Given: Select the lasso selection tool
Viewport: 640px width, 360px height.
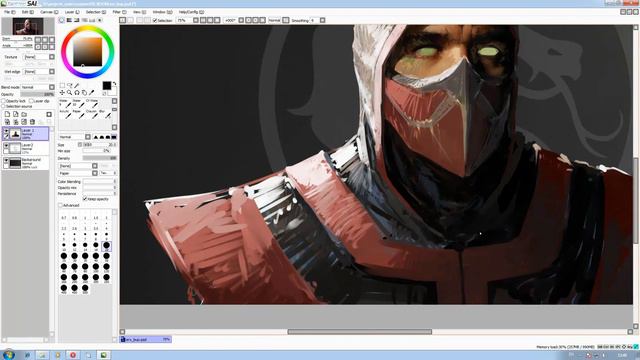Looking at the screenshot, I should [70, 85].
